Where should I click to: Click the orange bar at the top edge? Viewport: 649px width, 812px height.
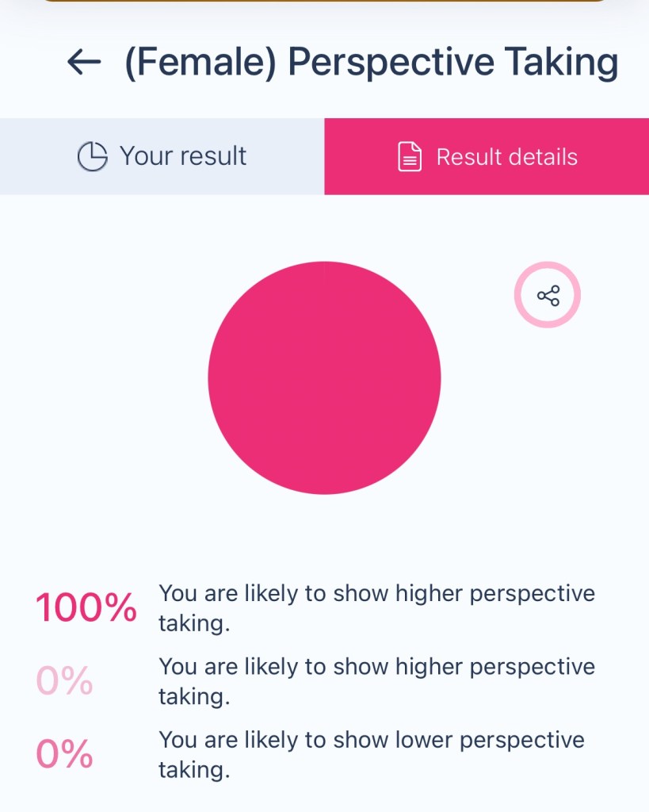(324, 1)
